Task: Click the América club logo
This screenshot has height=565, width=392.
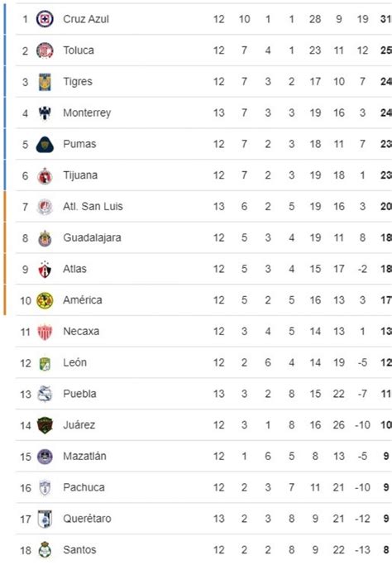Action: pyautogui.click(x=45, y=300)
